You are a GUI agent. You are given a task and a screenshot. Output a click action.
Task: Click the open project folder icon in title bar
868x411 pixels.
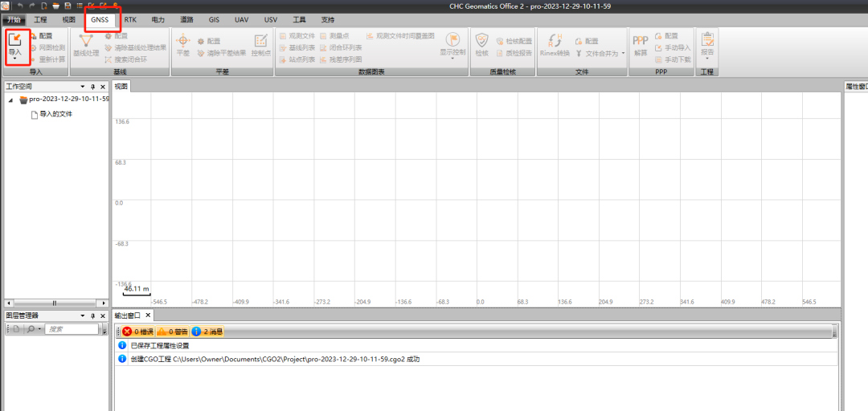pos(55,6)
